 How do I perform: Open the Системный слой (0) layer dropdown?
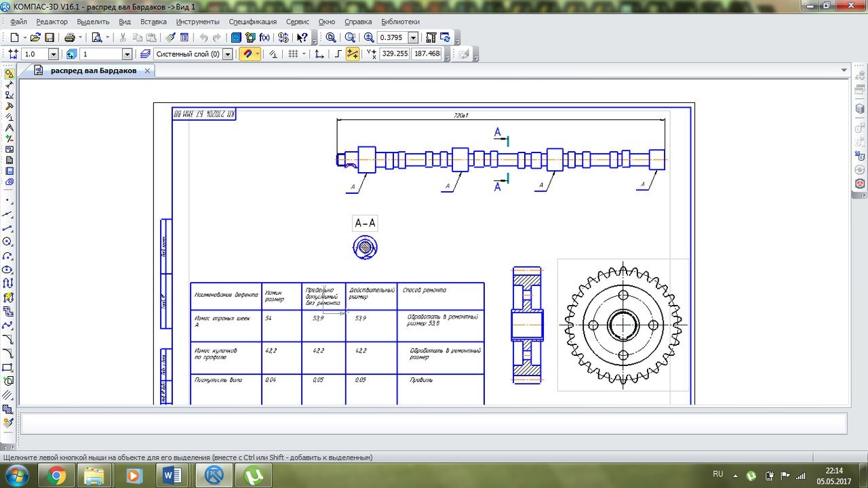point(227,54)
